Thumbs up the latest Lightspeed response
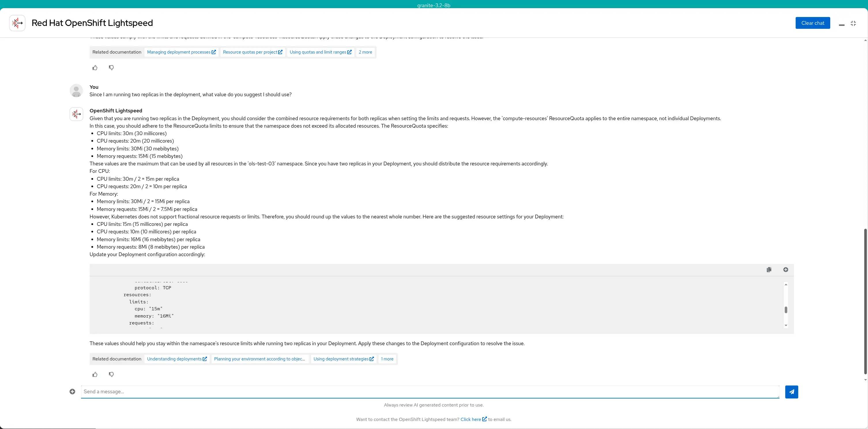Viewport: 868px width, 429px height. pos(95,375)
